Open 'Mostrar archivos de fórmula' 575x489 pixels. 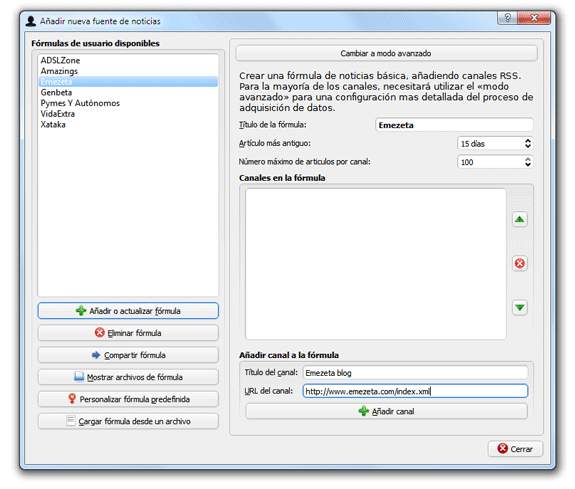click(128, 377)
